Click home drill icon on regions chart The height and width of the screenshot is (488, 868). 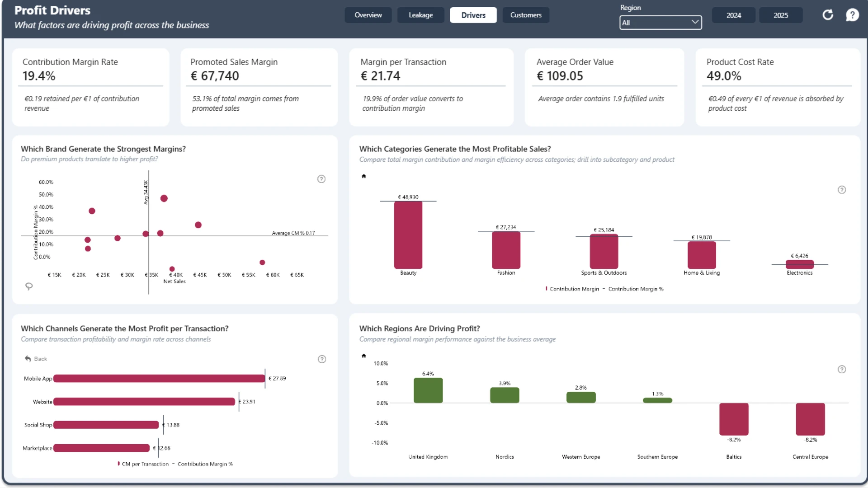[363, 356]
